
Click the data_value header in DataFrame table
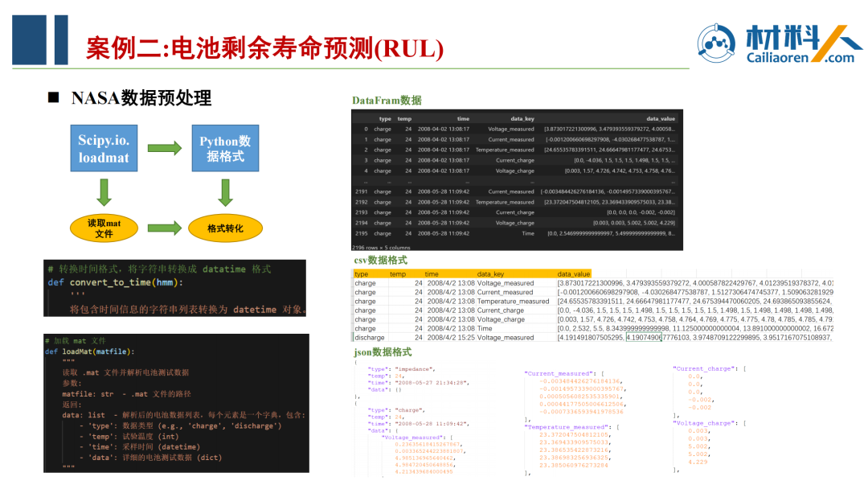coord(661,118)
